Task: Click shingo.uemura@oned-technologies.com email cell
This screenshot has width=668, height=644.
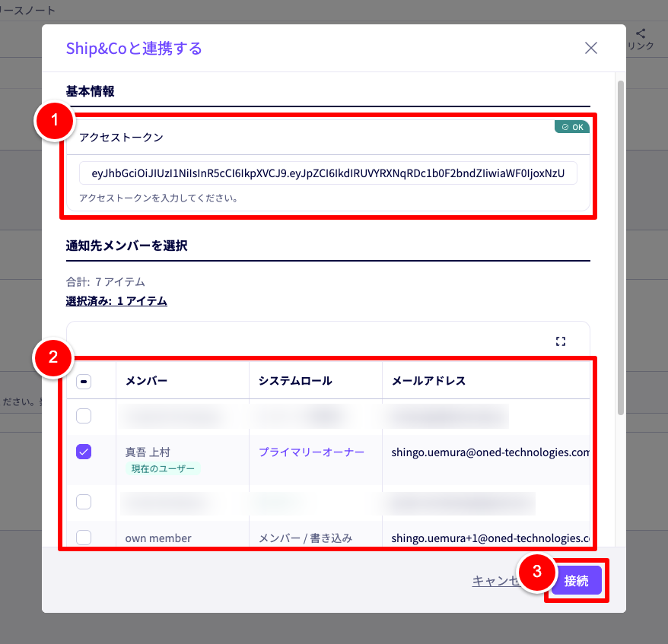Action: click(x=491, y=452)
